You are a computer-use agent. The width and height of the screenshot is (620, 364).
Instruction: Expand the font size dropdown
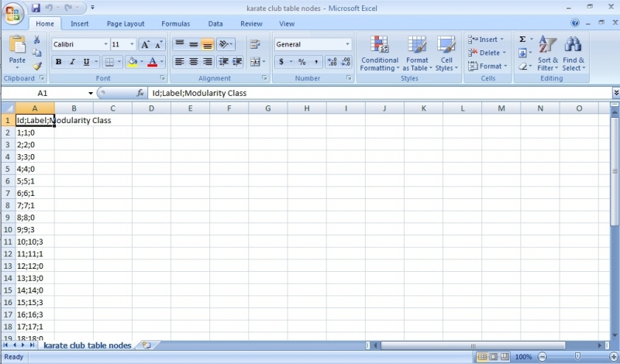tap(132, 45)
